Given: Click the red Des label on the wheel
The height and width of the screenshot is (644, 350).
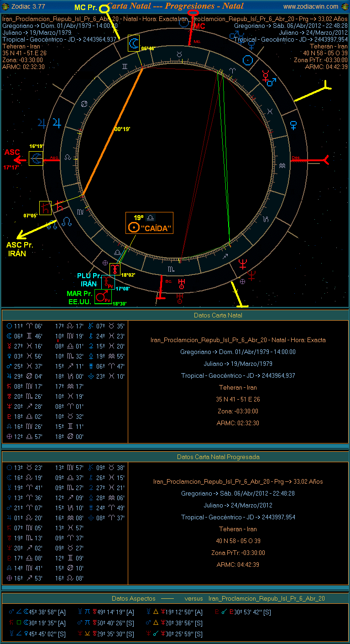Looking at the screenshot, I should coord(296,157).
